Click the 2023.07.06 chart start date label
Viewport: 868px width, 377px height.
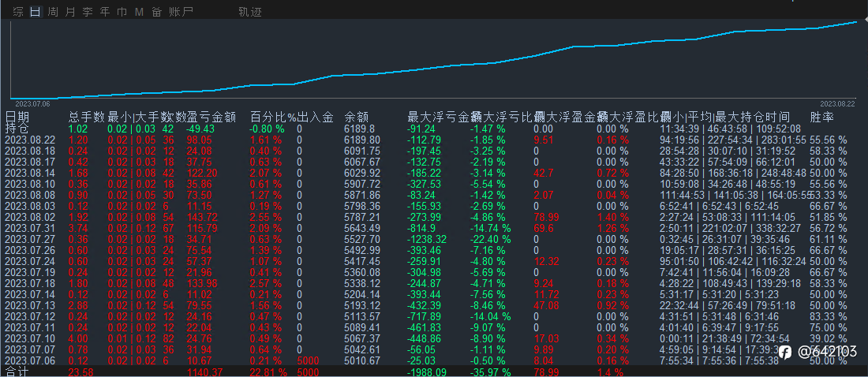(x=32, y=103)
